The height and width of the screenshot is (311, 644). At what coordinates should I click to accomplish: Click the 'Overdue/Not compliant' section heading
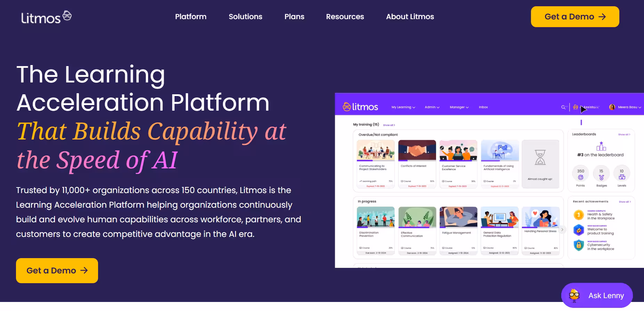pyautogui.click(x=378, y=135)
